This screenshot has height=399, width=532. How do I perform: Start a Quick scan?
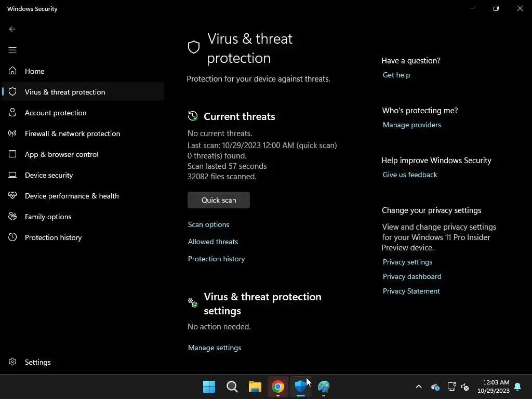219,200
